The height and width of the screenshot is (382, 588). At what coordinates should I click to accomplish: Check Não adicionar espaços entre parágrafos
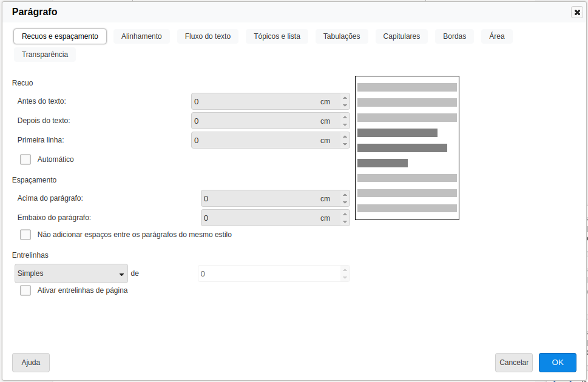pos(25,235)
